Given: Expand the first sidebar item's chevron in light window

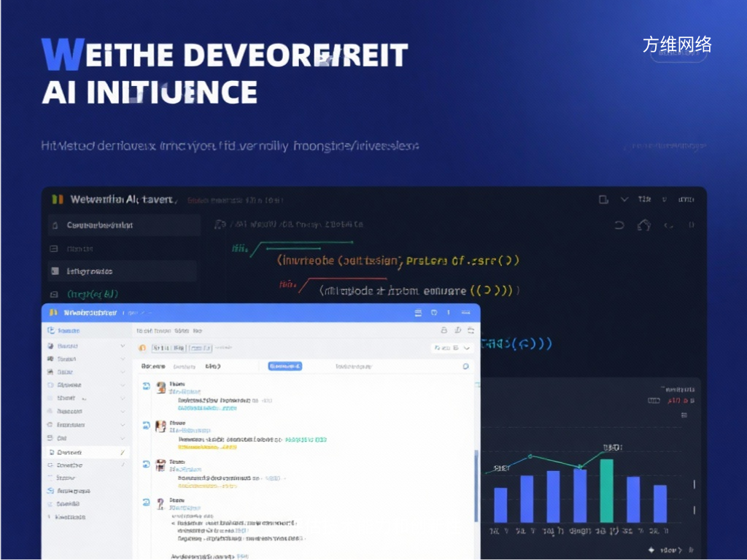Looking at the screenshot, I should (x=123, y=346).
